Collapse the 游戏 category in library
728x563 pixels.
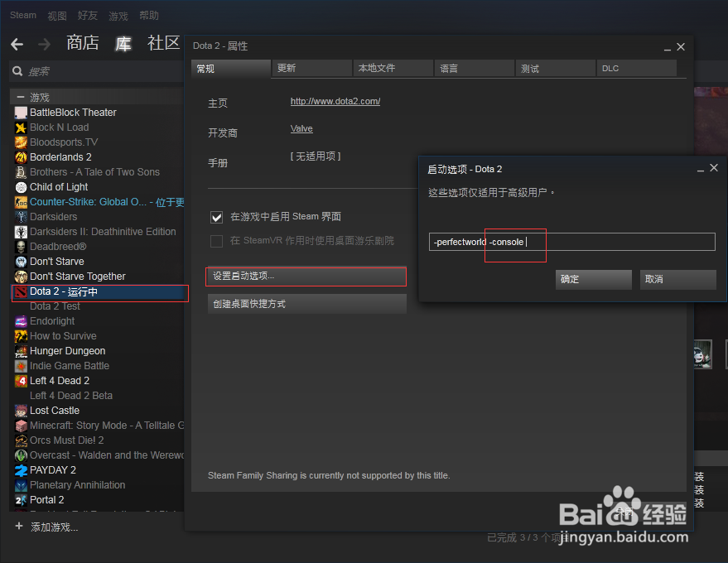pos(21,97)
